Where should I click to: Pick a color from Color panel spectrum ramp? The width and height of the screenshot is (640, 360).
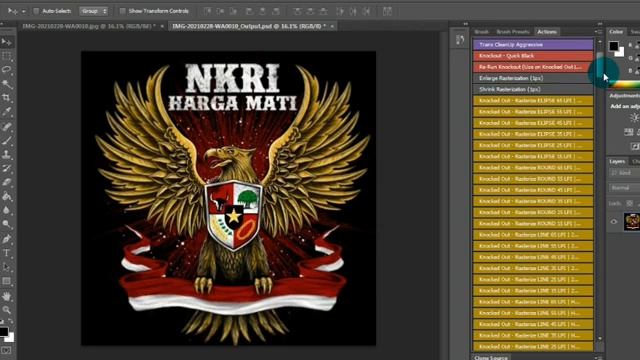[624, 85]
